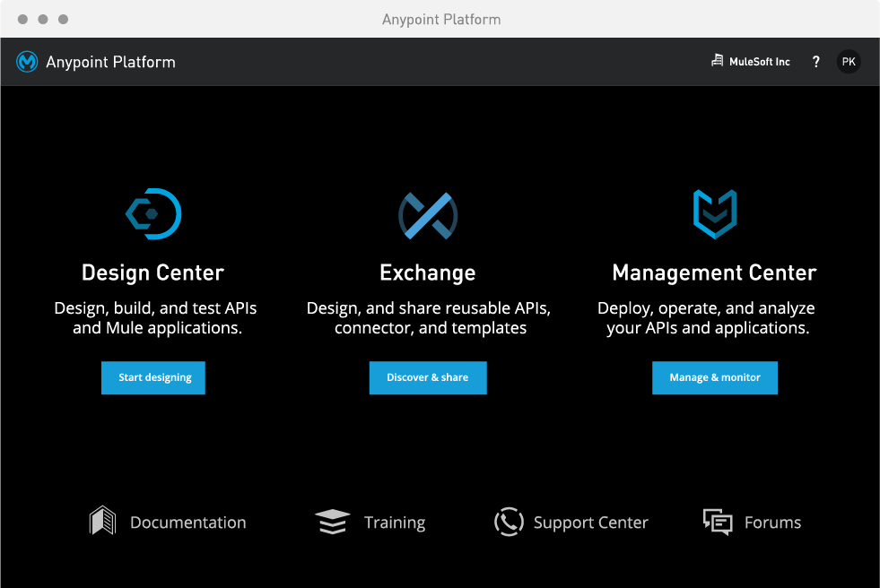880x588 pixels.
Task: Click the MuleSoft logo icon in header
Action: click(x=27, y=62)
